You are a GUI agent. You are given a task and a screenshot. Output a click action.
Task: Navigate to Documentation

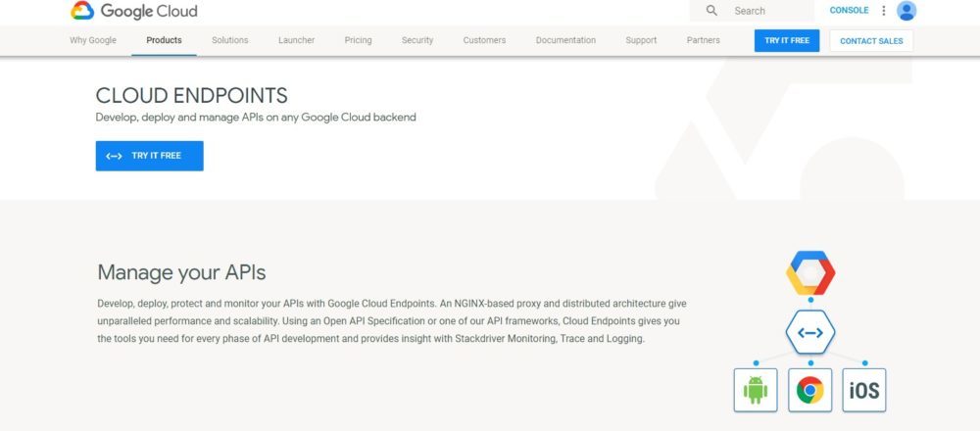tap(565, 40)
